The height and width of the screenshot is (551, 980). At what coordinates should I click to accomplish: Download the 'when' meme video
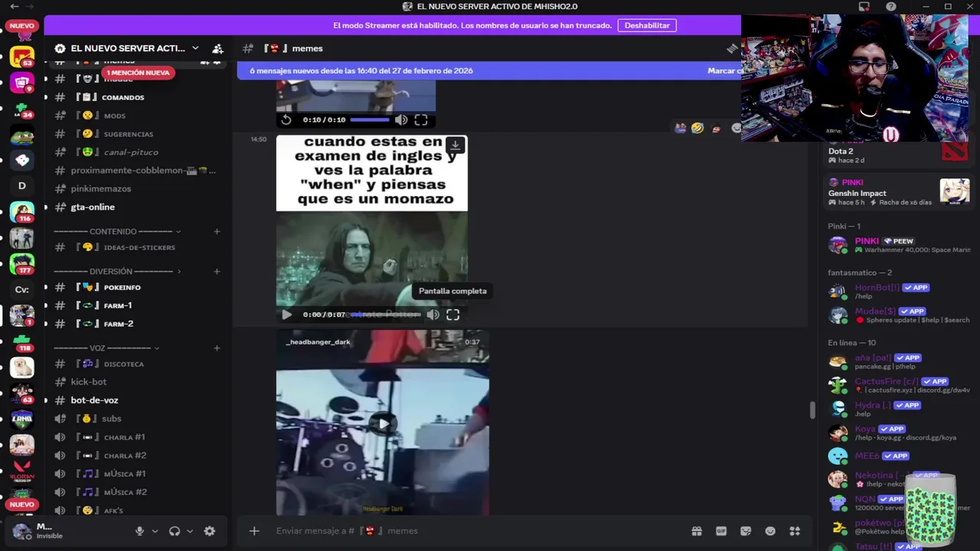click(455, 145)
